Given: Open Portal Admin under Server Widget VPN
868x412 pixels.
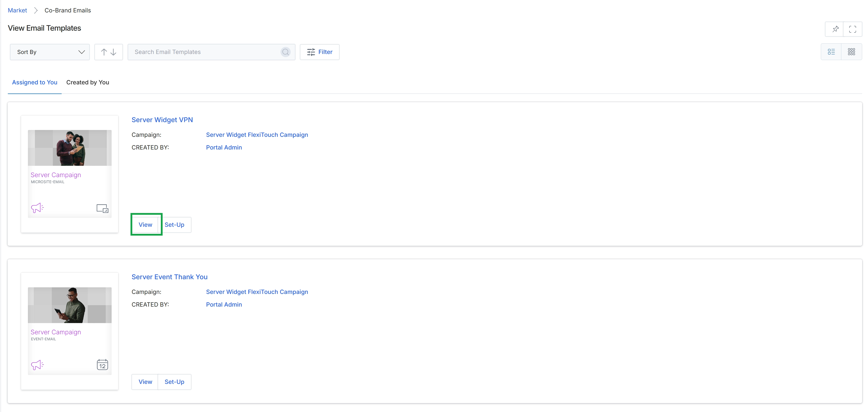Looking at the screenshot, I should [x=224, y=147].
